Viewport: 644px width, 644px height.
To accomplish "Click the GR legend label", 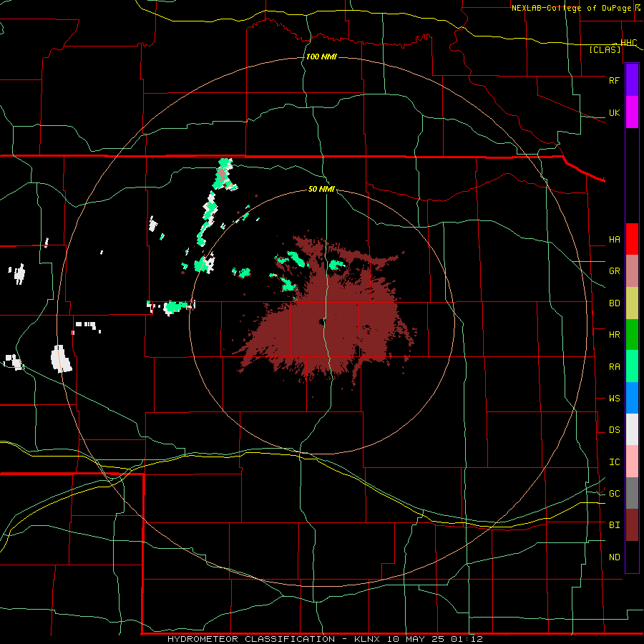I will (x=614, y=271).
